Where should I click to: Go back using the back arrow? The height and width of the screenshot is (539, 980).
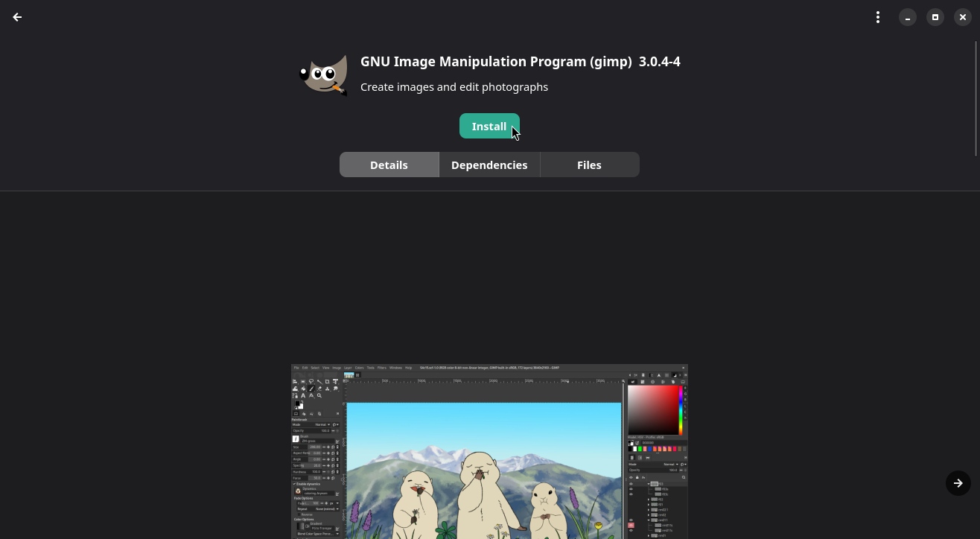17,17
